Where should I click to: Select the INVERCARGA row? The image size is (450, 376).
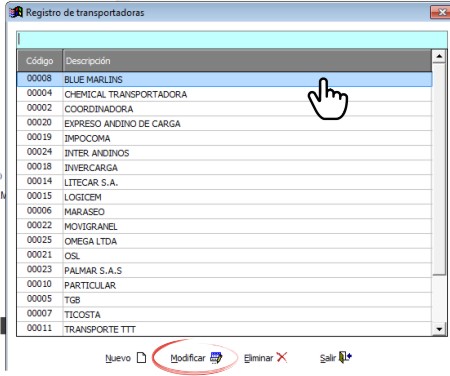(224, 168)
